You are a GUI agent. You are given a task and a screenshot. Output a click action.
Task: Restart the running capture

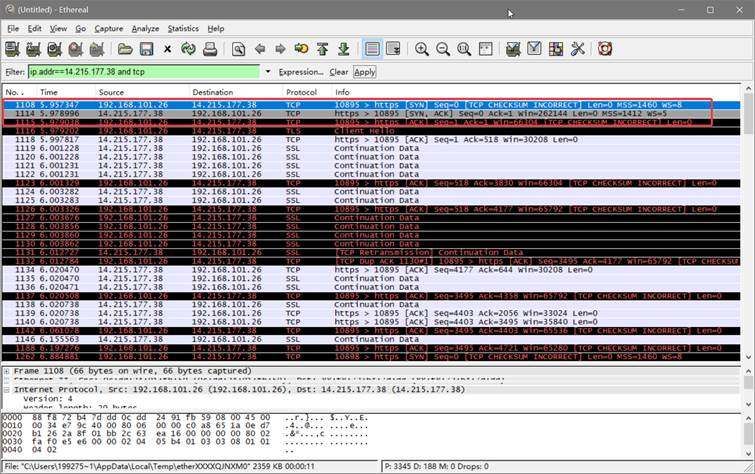pos(97,49)
